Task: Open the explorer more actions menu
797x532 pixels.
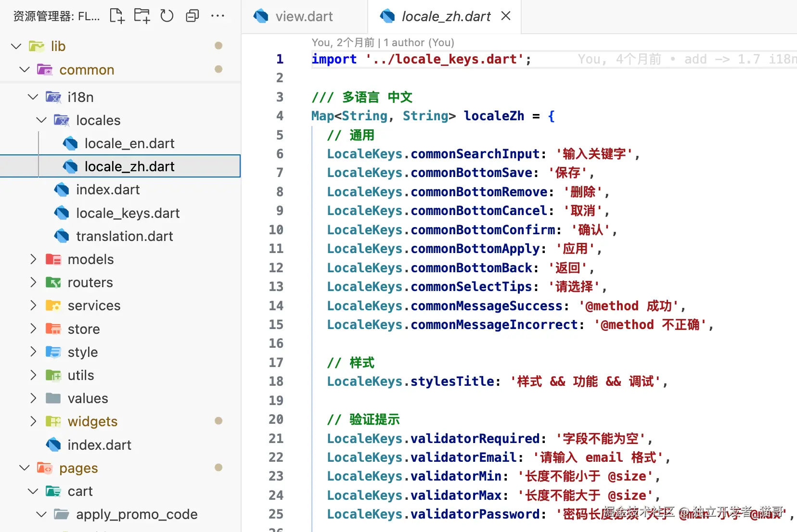Action: pyautogui.click(x=218, y=16)
